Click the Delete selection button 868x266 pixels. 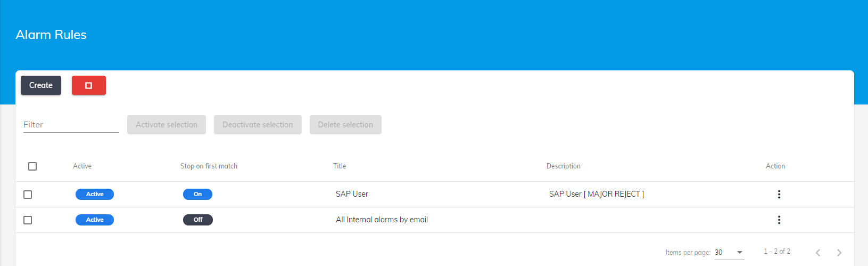(x=345, y=125)
